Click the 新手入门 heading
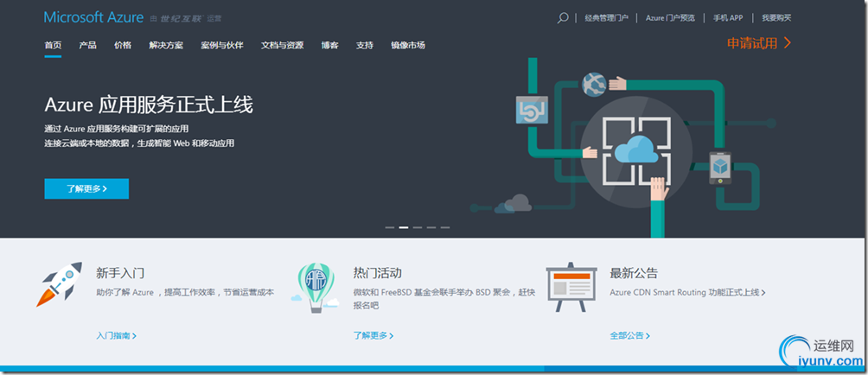This screenshot has height=375, width=868. 120,273
